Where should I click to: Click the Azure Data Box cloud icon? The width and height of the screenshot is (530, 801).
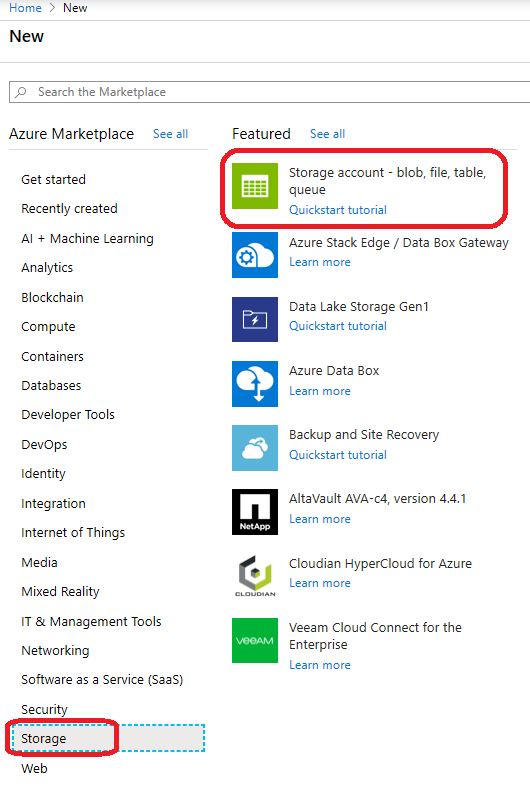click(x=255, y=384)
